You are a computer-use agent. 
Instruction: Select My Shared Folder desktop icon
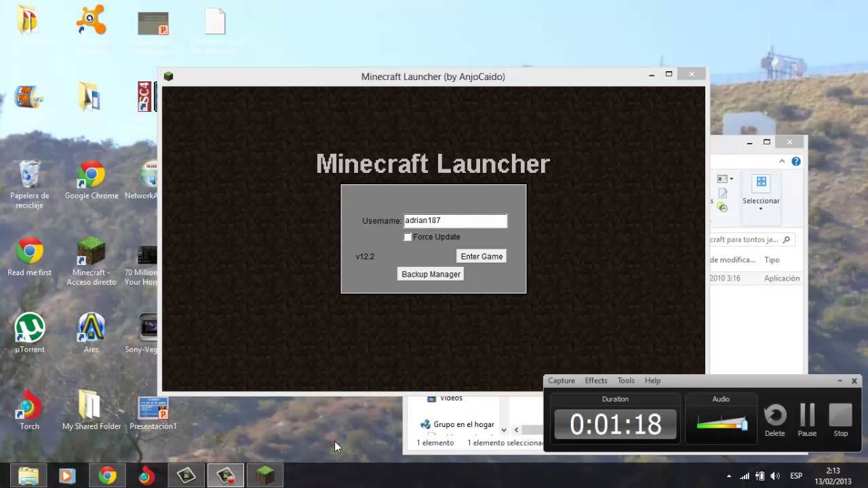[91, 410]
